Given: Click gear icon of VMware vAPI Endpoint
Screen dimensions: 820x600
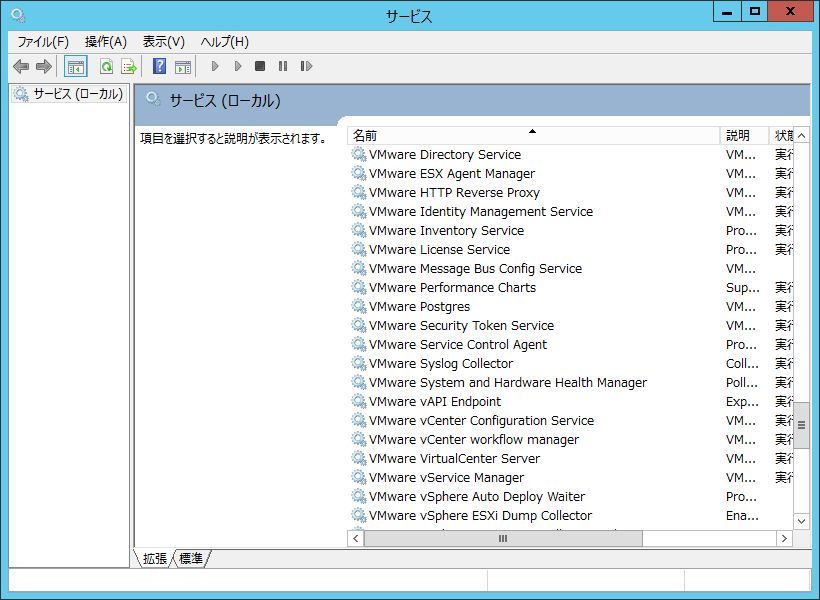Looking at the screenshot, I should pyautogui.click(x=359, y=401).
